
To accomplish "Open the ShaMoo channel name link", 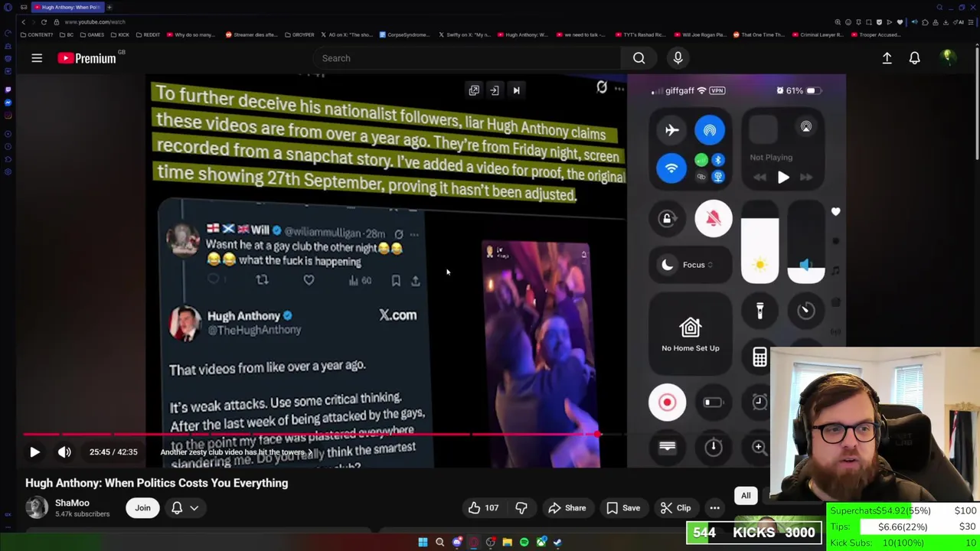I will (x=72, y=503).
